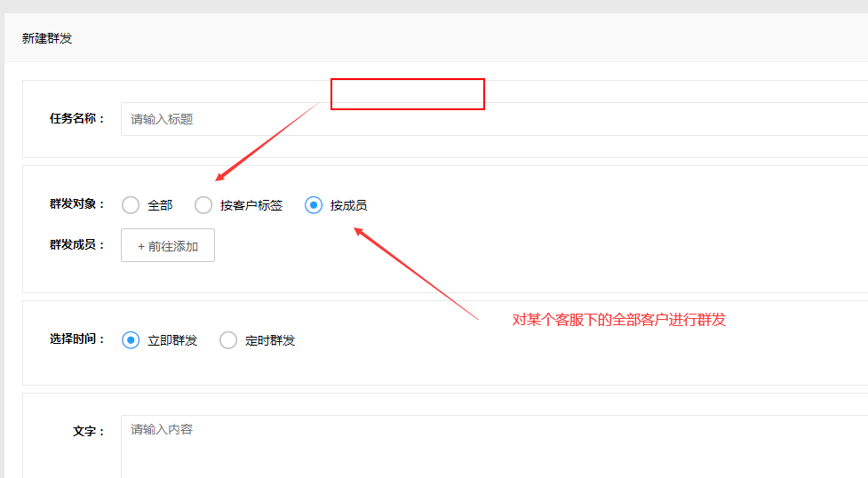868x478 pixels.
Task: Switch to 定时群发 scheduled sending
Action: [228, 340]
